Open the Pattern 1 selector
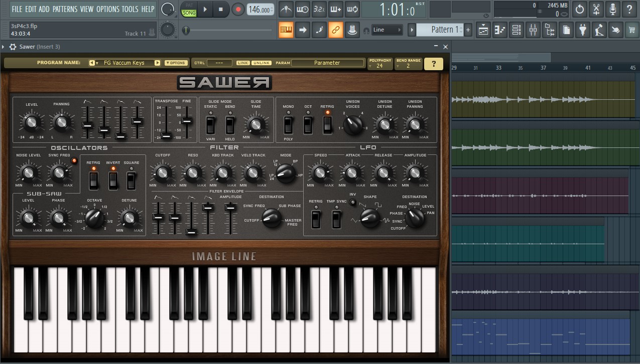The image size is (640, 364). tap(440, 30)
